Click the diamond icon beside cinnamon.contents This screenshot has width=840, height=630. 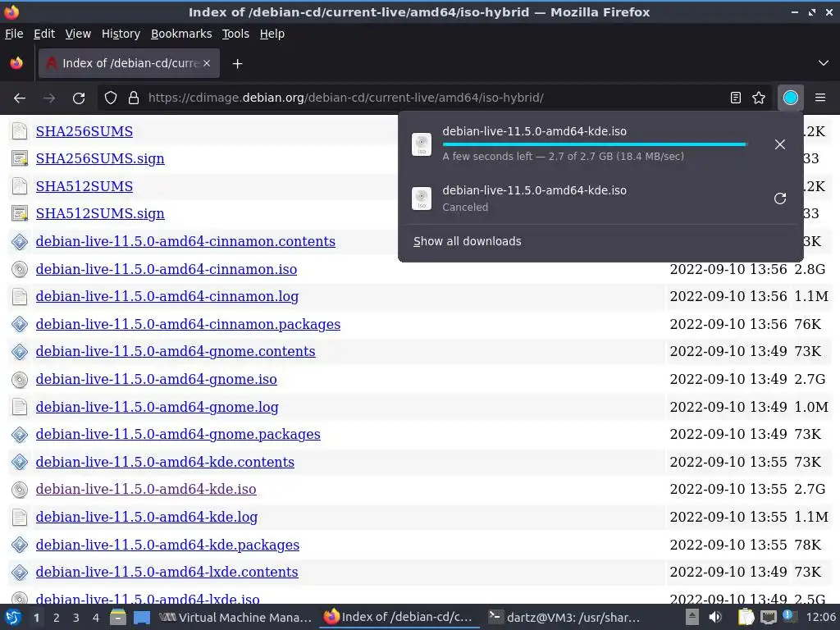[x=20, y=242]
